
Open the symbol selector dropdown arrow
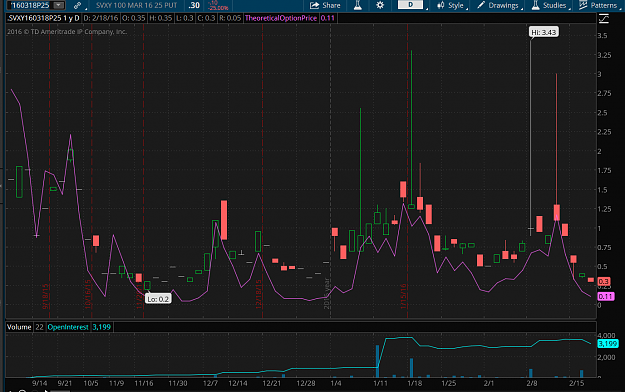click(x=59, y=5)
